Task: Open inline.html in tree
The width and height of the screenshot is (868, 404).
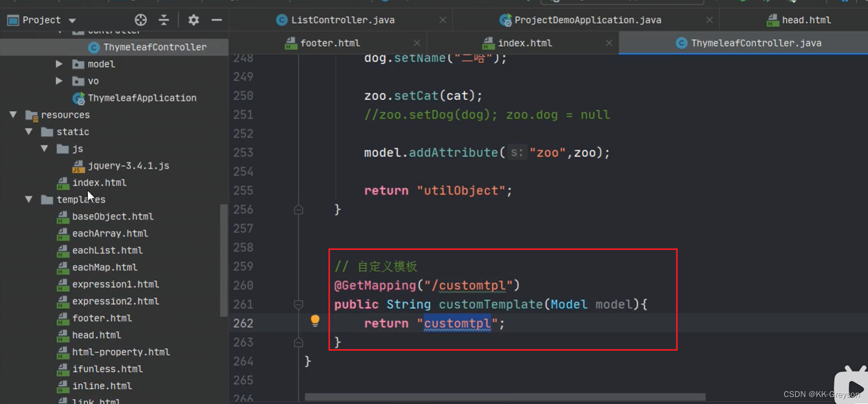Action: (x=102, y=386)
